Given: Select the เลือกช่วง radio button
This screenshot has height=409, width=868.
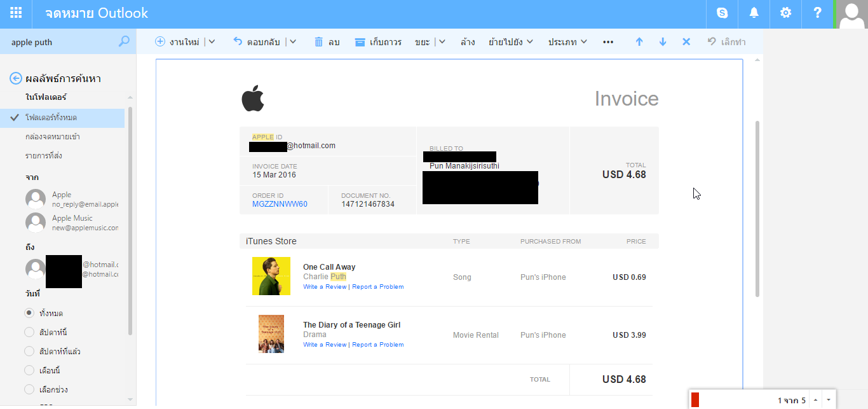Looking at the screenshot, I should click(x=29, y=389).
